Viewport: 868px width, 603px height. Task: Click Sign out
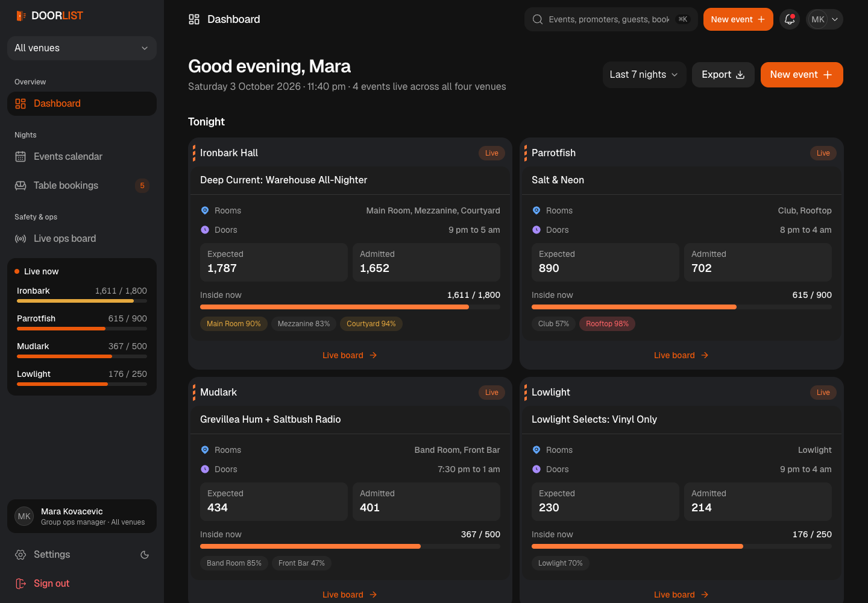(x=82, y=584)
